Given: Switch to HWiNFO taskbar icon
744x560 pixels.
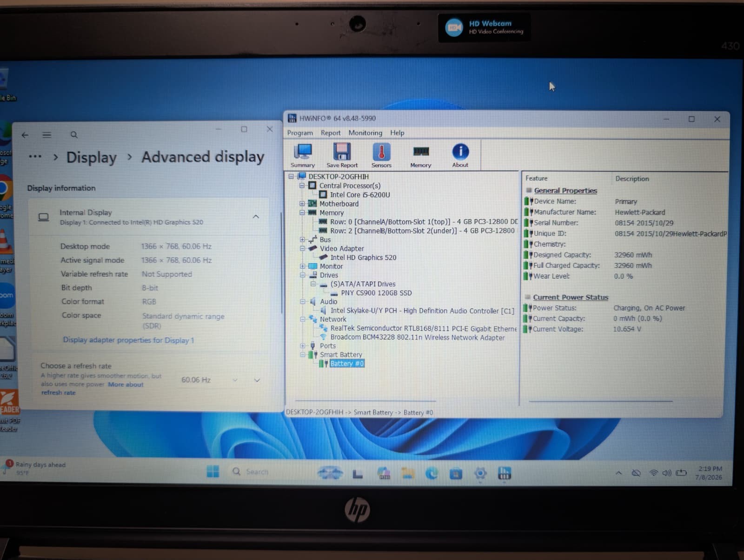Looking at the screenshot, I should click(x=505, y=473).
